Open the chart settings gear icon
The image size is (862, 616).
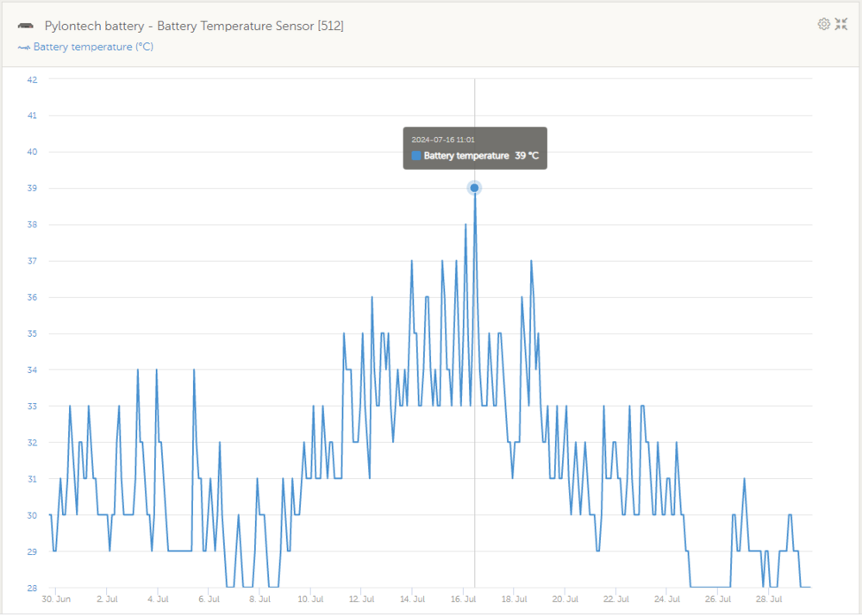coord(823,24)
